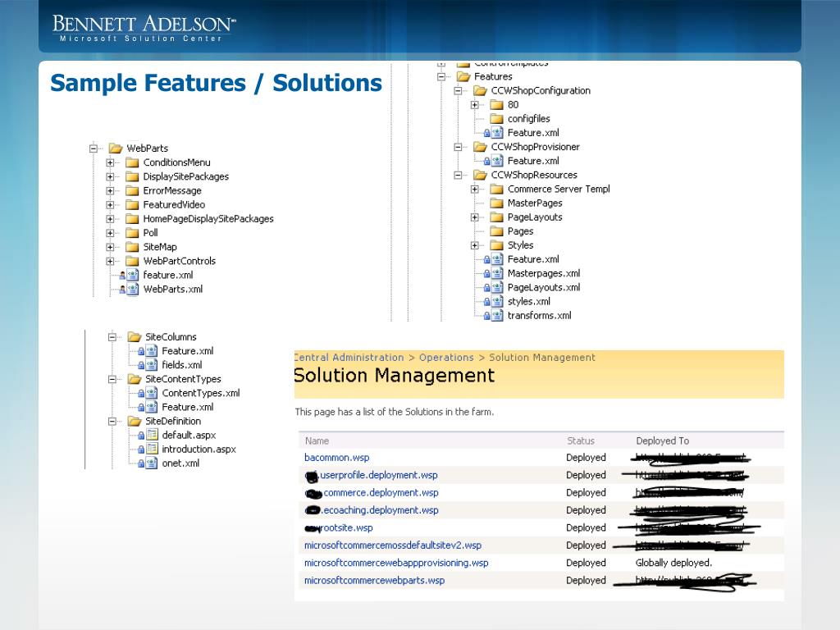Click Solution Management breadcrumb
The image size is (840, 630).
coord(542,358)
